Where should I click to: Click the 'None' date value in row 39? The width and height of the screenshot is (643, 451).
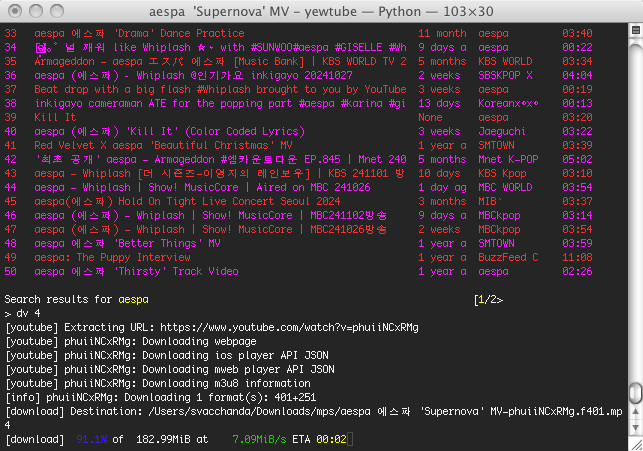[430, 117]
